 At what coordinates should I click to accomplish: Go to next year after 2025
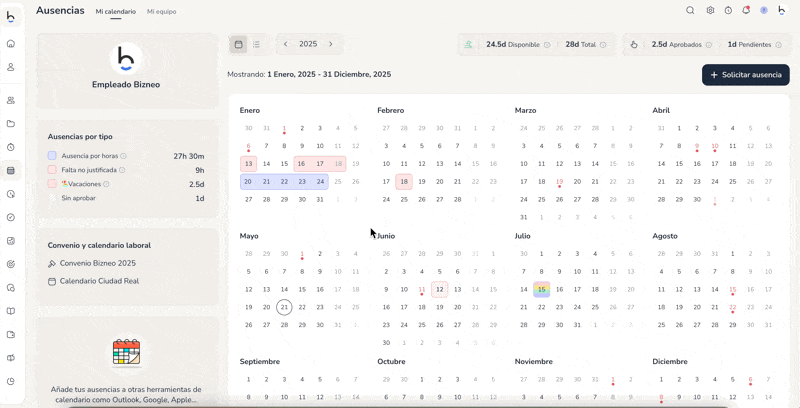(x=331, y=44)
